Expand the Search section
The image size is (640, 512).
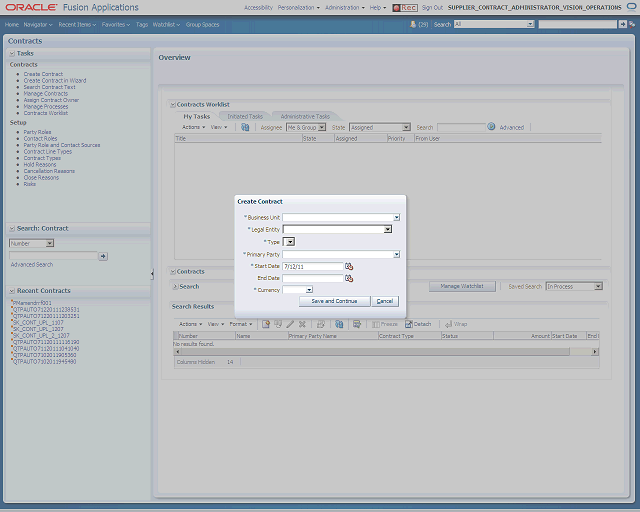175,287
